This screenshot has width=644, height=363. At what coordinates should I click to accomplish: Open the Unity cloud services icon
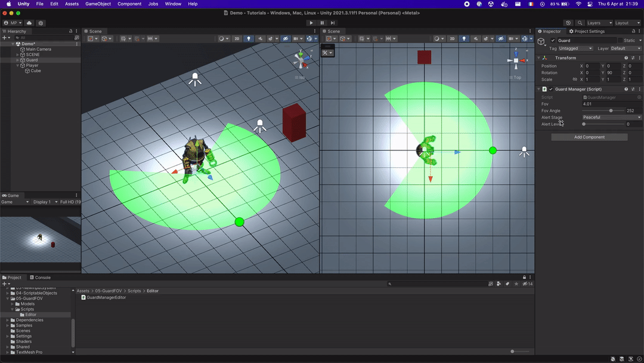(29, 23)
